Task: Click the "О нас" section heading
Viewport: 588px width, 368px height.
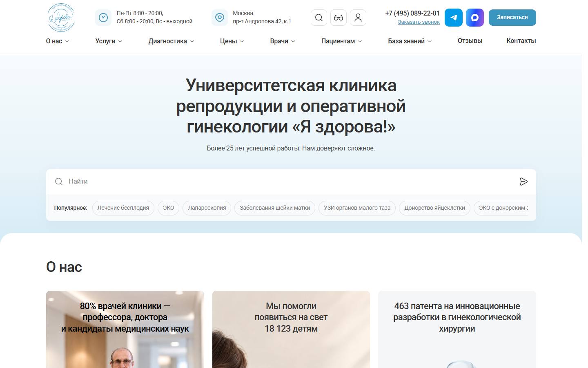Action: click(64, 267)
